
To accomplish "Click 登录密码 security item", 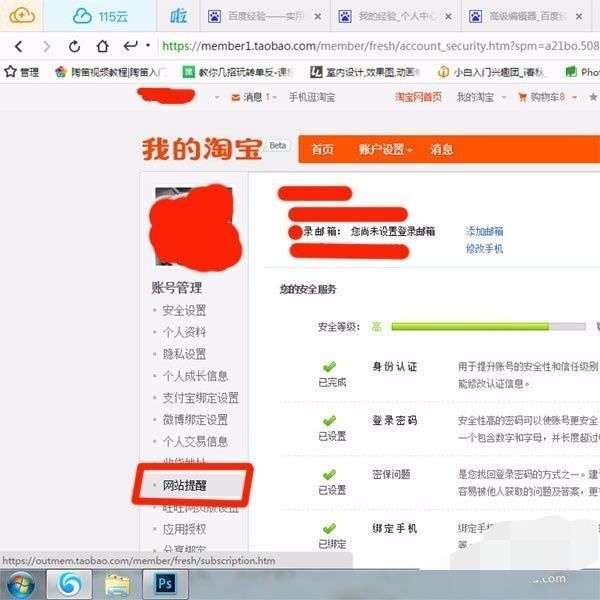I will click(395, 421).
